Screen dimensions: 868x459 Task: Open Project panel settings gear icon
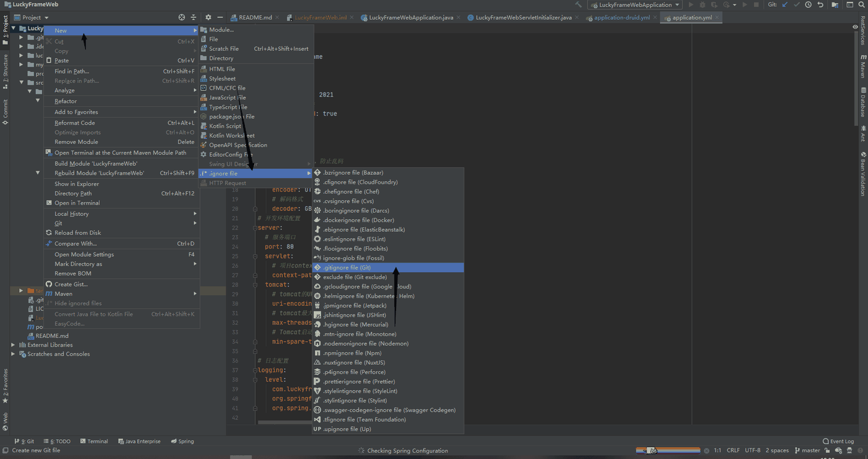point(208,17)
